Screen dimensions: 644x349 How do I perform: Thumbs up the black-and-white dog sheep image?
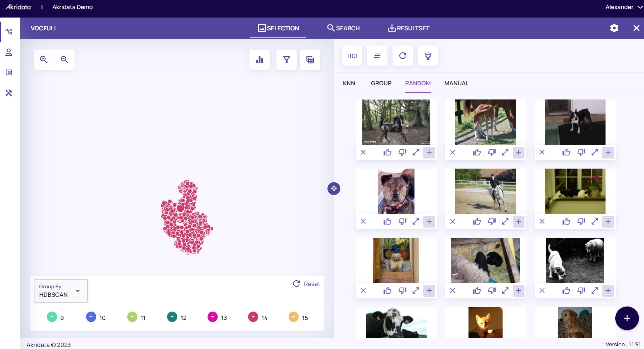566,291
